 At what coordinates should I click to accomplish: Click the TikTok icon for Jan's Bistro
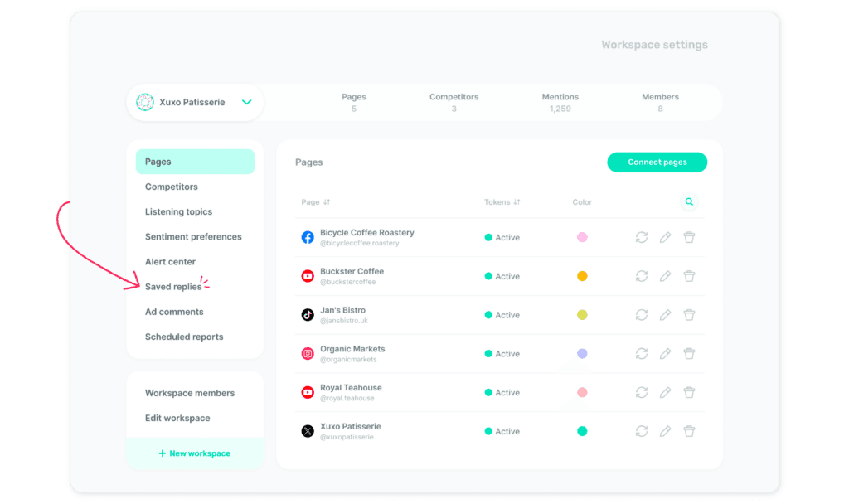click(308, 314)
